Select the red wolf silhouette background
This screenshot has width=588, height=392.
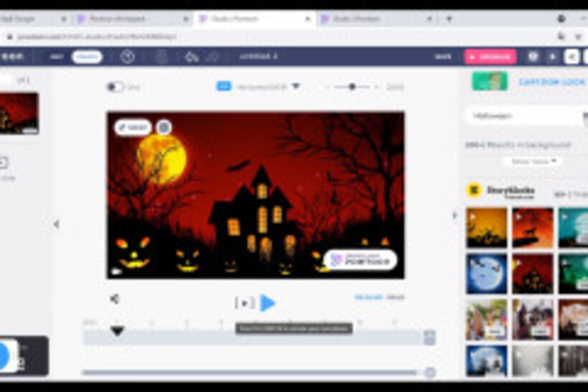pos(533,228)
